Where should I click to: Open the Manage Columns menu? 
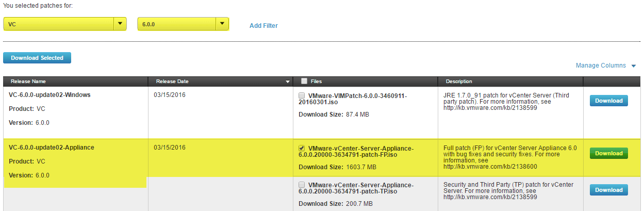[x=605, y=66]
